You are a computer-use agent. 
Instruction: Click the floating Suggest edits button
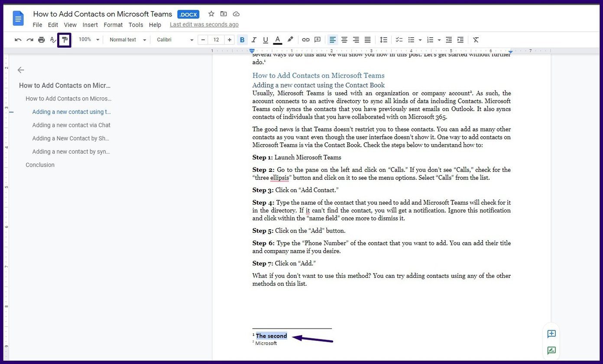click(x=551, y=351)
